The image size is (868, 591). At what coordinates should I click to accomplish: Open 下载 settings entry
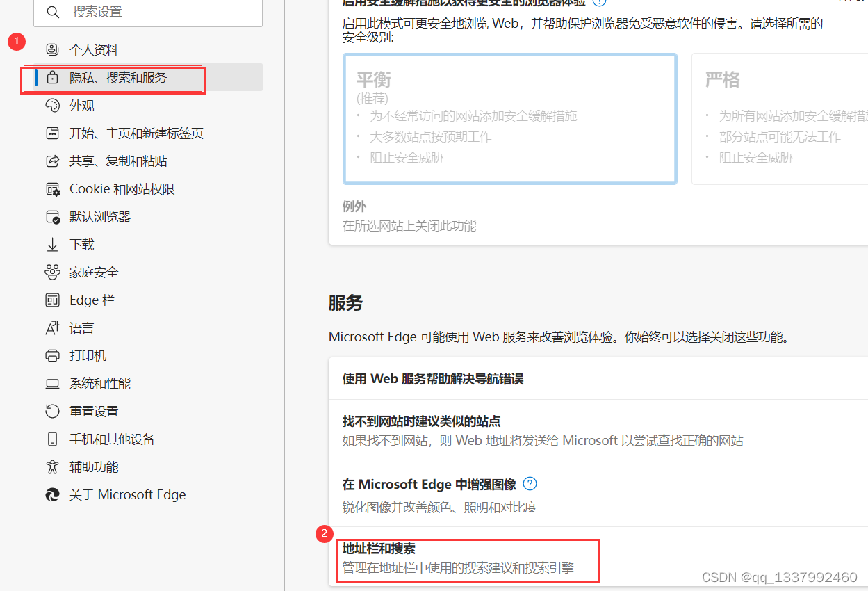pyautogui.click(x=82, y=244)
